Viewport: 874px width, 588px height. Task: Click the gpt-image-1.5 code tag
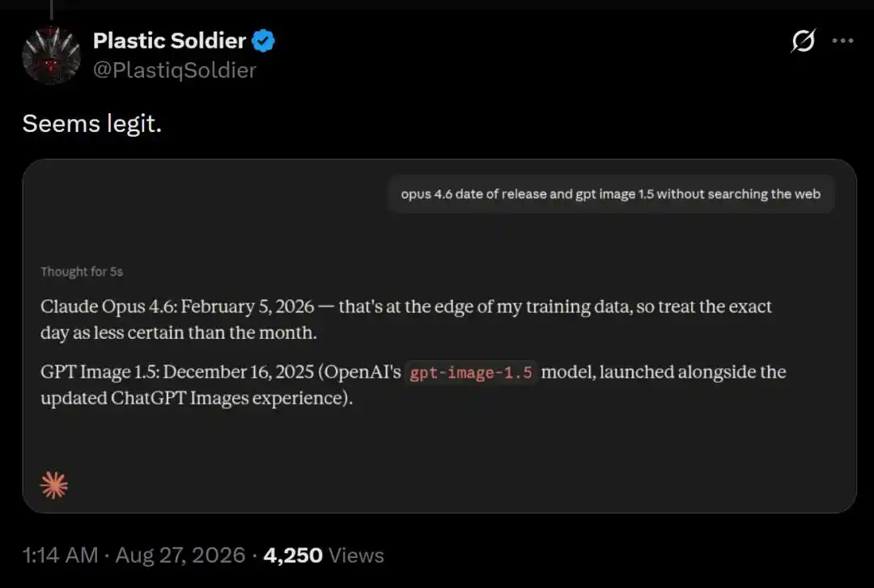[471, 372]
